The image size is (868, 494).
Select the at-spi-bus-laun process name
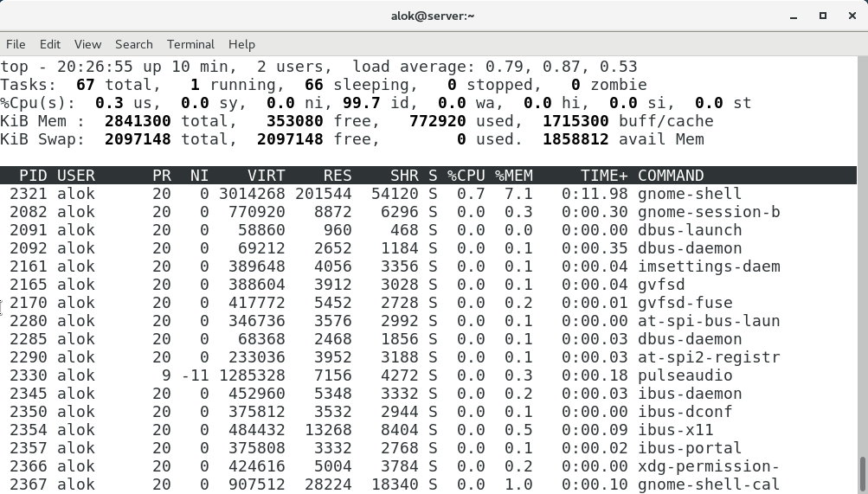pos(709,321)
